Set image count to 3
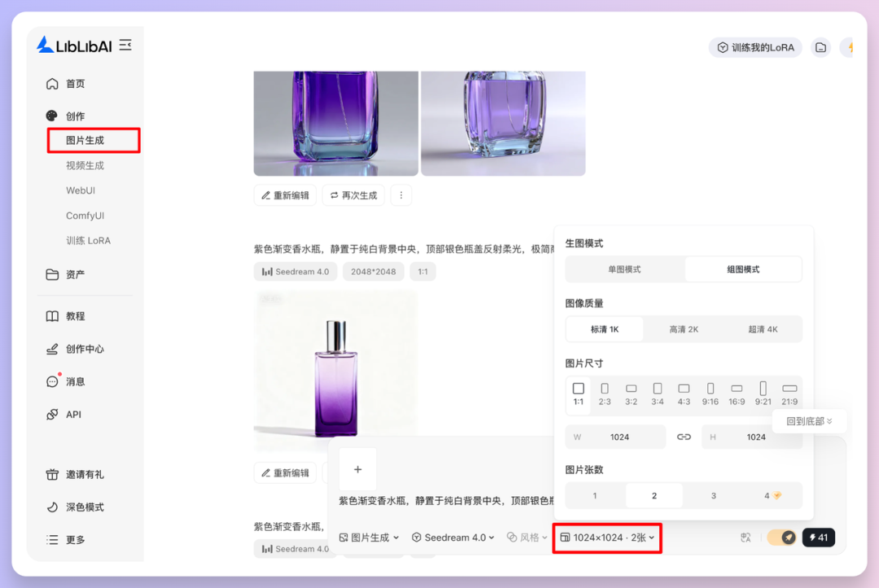This screenshot has height=588, width=879. pyautogui.click(x=714, y=495)
